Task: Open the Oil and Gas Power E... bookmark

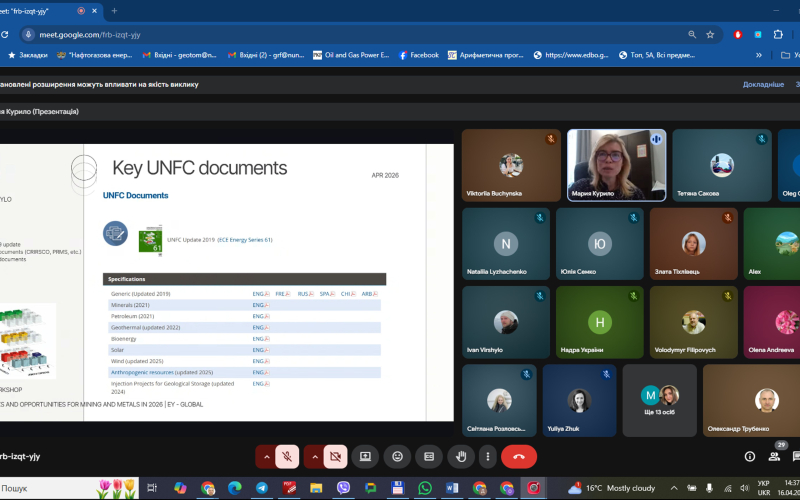Action: coord(351,55)
